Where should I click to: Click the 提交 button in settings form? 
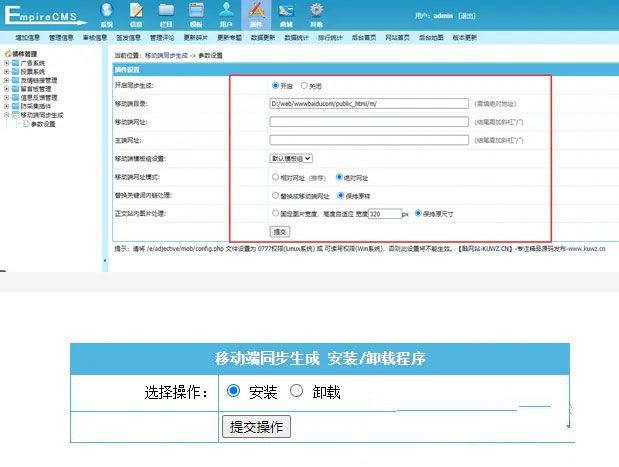(280, 232)
